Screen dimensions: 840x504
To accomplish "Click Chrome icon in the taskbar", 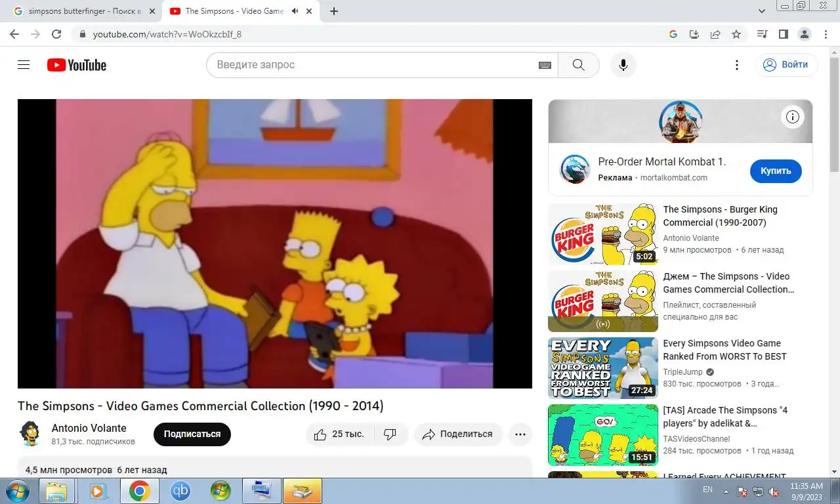I will (x=139, y=491).
